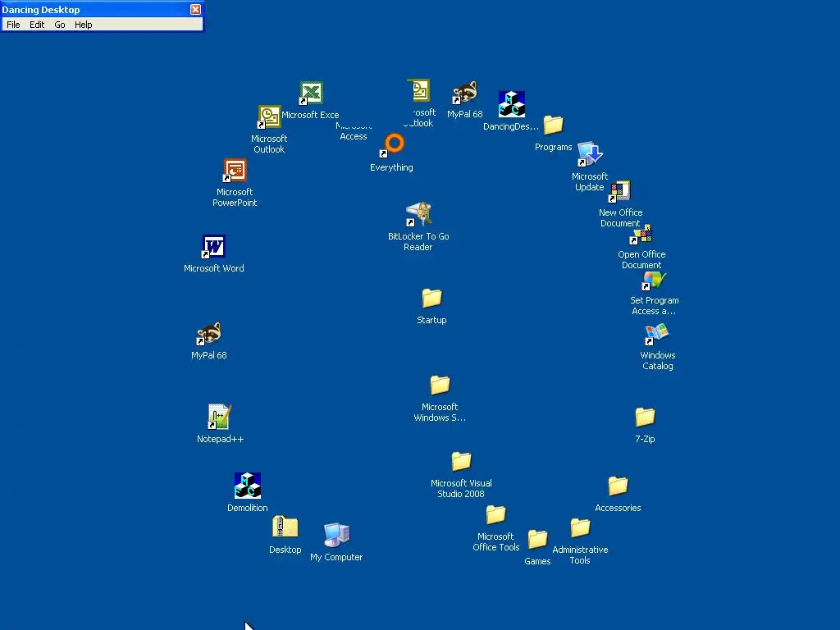Select the 7-Zip folder icon
Screen dimensions: 840x630
pyautogui.click(x=645, y=417)
